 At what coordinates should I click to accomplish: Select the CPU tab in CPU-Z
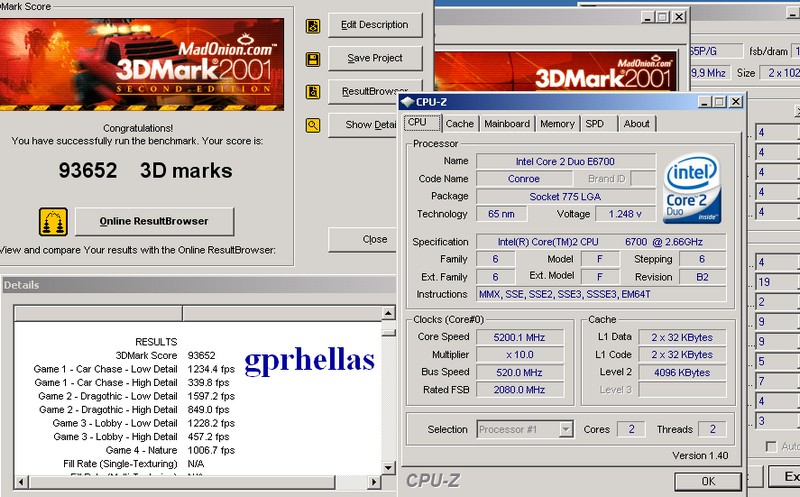click(422, 123)
